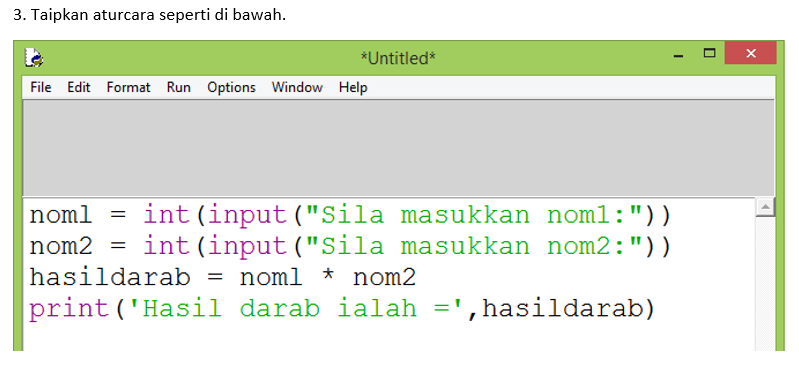Open the Edit menu
Viewport: 799px width, 372px height.
[78, 88]
